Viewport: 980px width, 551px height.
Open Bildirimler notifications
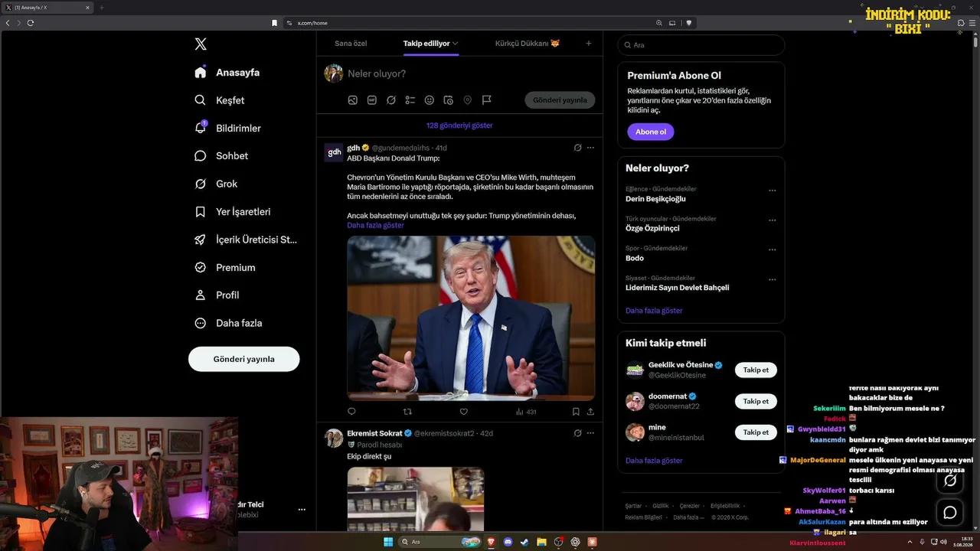(227, 128)
